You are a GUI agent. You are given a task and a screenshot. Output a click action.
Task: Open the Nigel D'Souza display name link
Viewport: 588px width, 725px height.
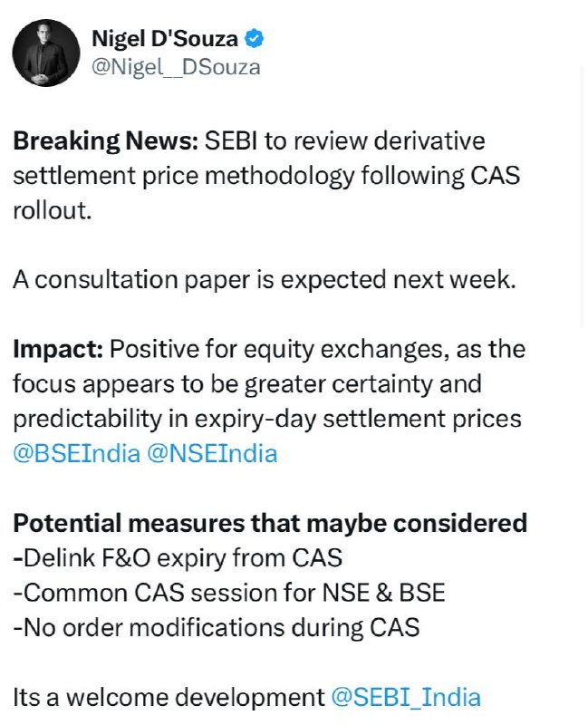[165, 38]
